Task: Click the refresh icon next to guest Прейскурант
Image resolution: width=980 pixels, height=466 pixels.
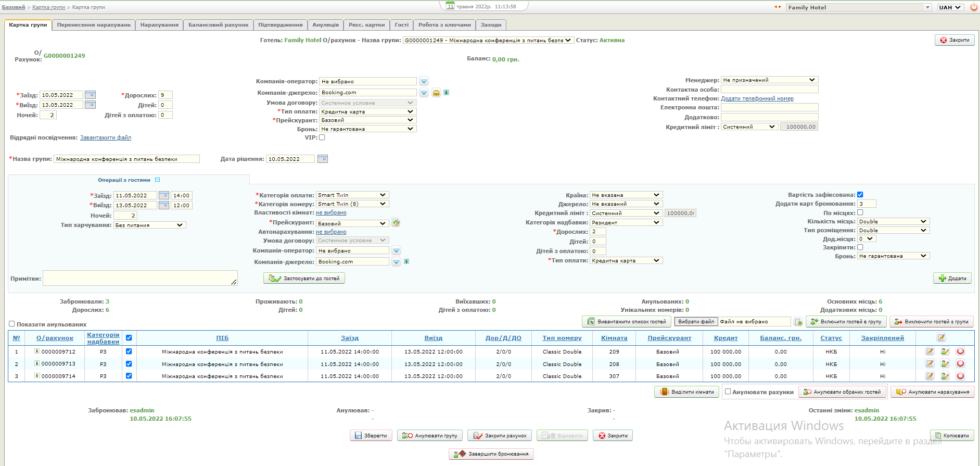Action: click(396, 223)
